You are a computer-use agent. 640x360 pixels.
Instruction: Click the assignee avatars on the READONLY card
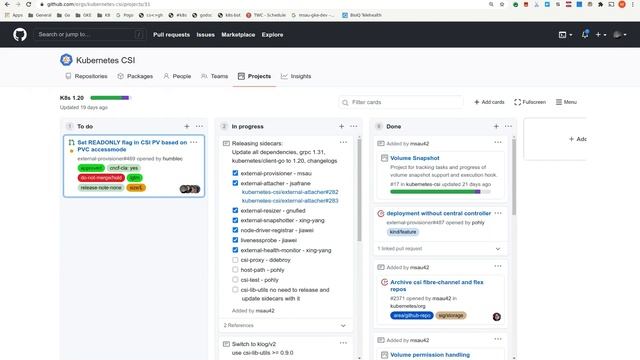click(190, 189)
